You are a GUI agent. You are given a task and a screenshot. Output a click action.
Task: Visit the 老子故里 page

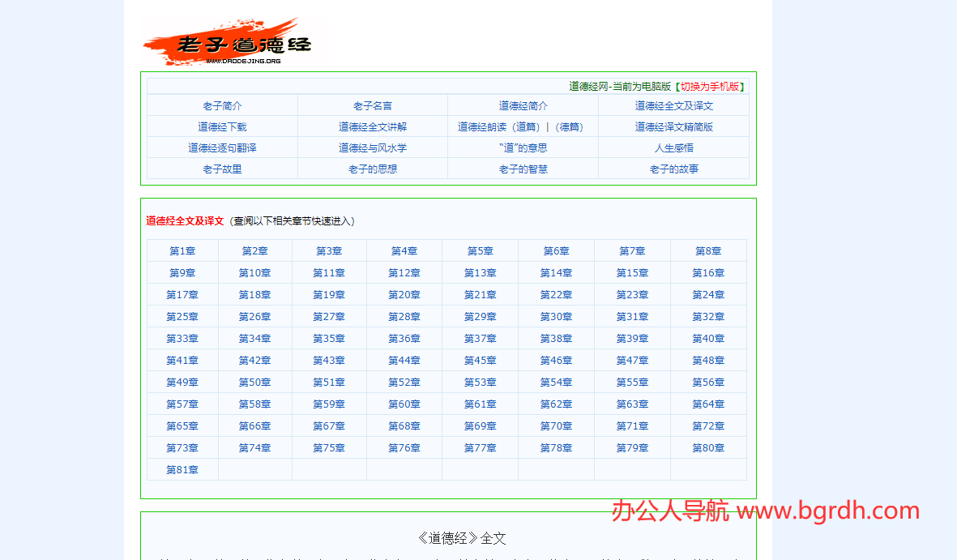pos(221,169)
